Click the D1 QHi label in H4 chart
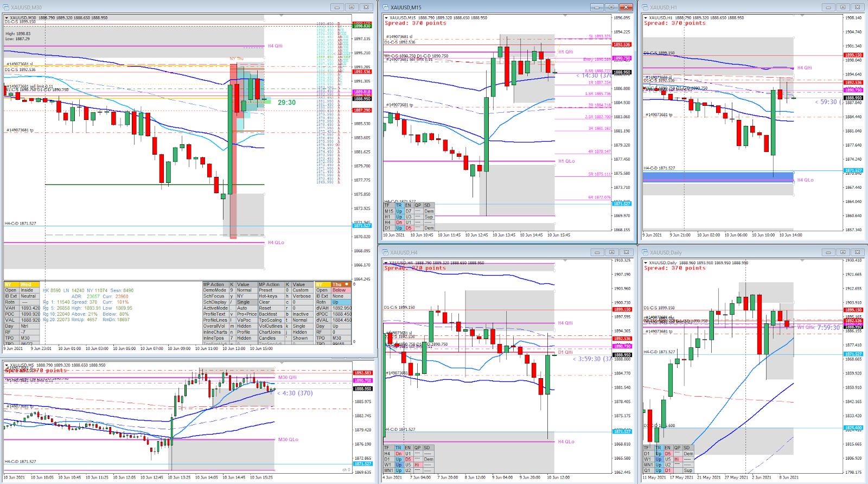The width and height of the screenshot is (868, 484). 565,352
